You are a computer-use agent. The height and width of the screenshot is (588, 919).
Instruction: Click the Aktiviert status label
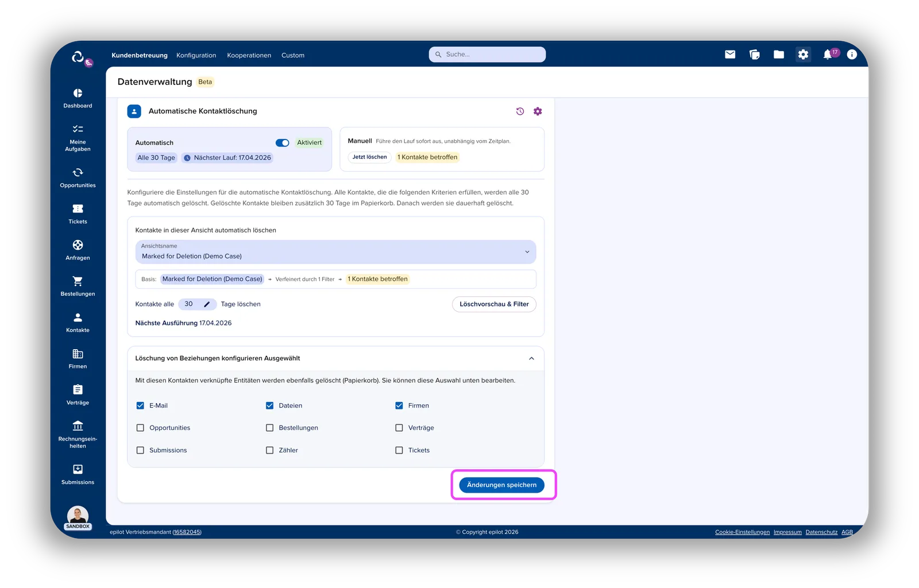(309, 143)
